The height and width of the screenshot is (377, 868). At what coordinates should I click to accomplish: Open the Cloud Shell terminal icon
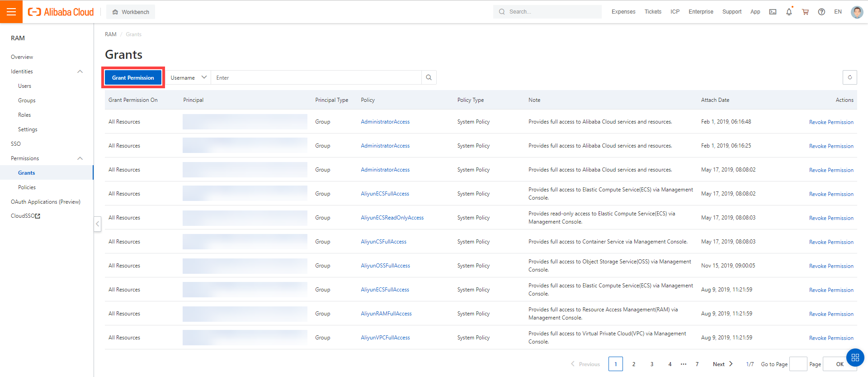pos(773,12)
